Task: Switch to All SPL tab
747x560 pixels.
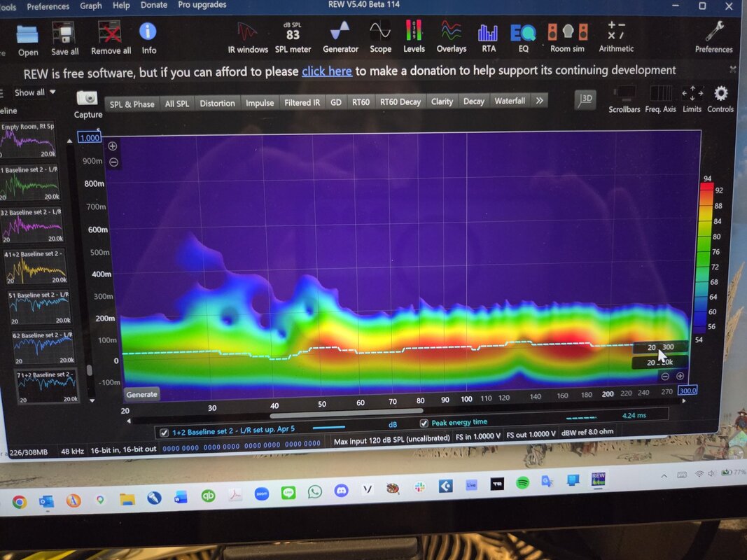Action: point(176,104)
